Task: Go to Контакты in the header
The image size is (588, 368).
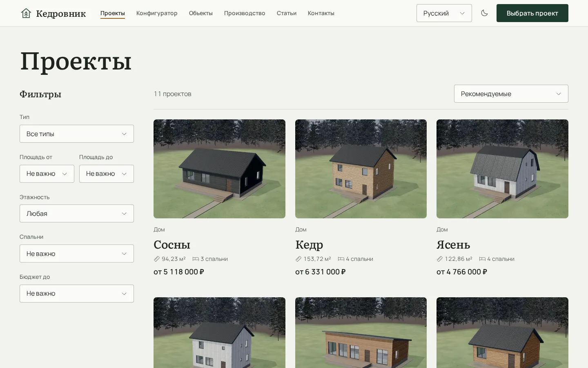Action: click(321, 13)
